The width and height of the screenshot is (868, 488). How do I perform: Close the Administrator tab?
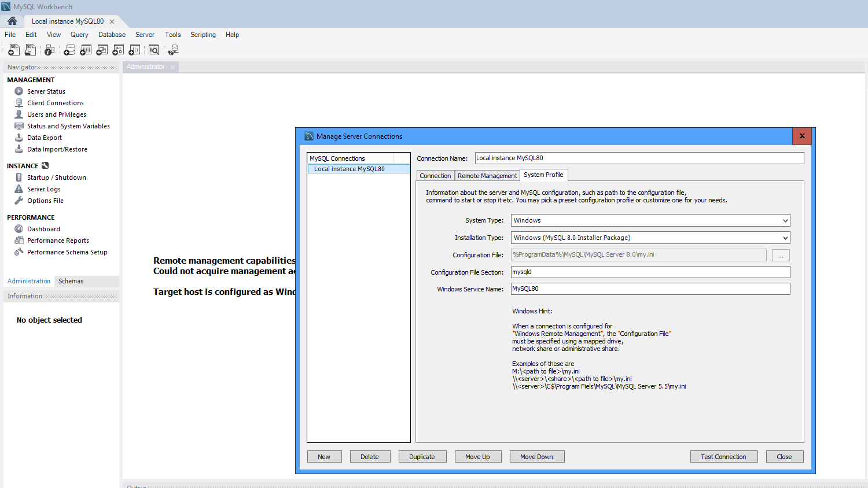pos(172,67)
